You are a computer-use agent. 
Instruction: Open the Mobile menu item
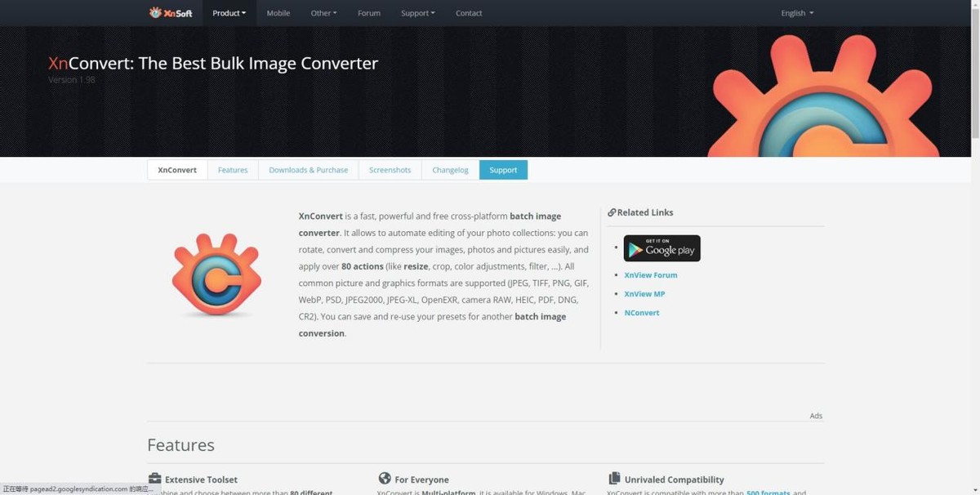coord(278,13)
